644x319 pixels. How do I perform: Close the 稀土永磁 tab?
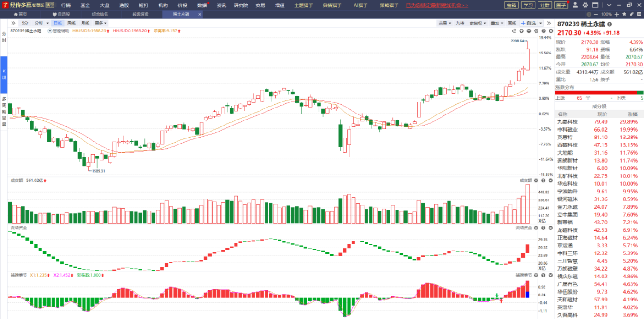(x=200, y=14)
